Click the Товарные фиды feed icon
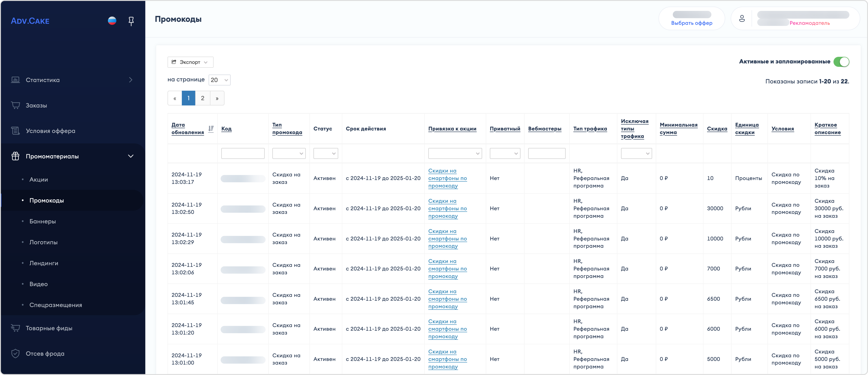The width and height of the screenshot is (868, 375). coord(16,328)
